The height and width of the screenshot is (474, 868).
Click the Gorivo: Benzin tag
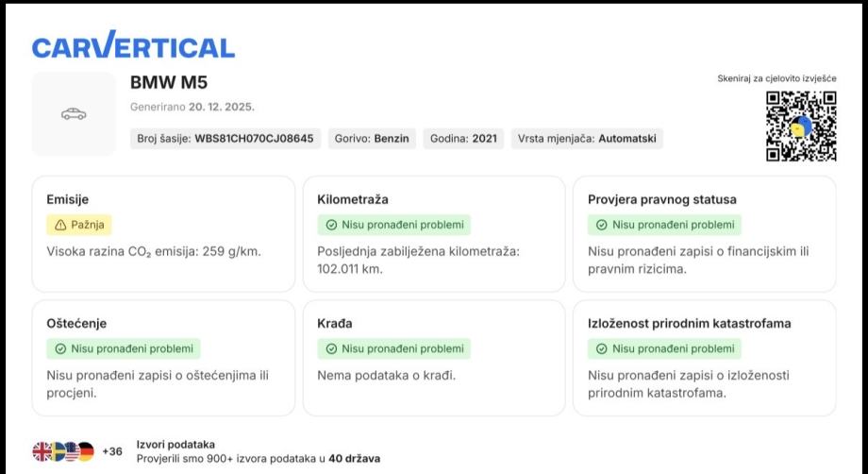(372, 139)
